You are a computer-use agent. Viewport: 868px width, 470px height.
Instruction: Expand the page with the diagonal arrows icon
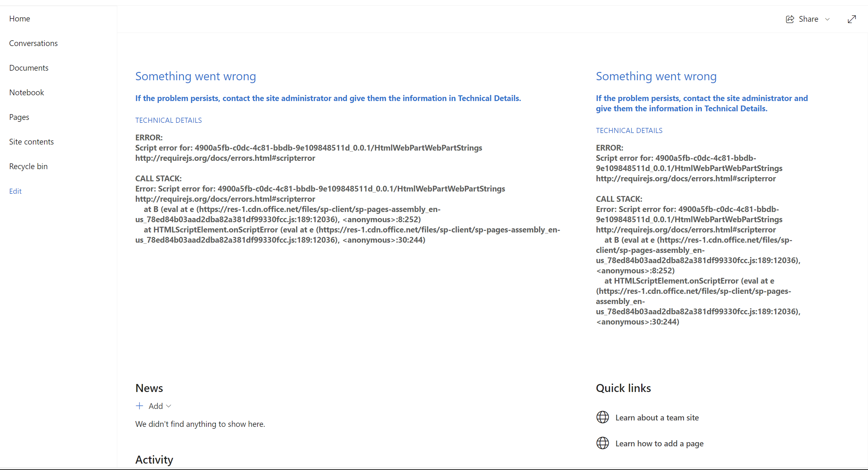[x=851, y=19]
